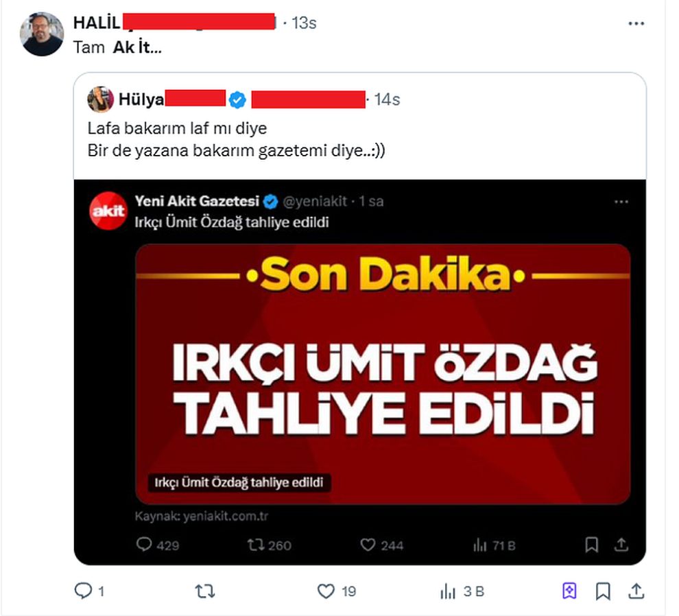
Task: Open the more options menu on Halil's tweet
Action: 636,23
